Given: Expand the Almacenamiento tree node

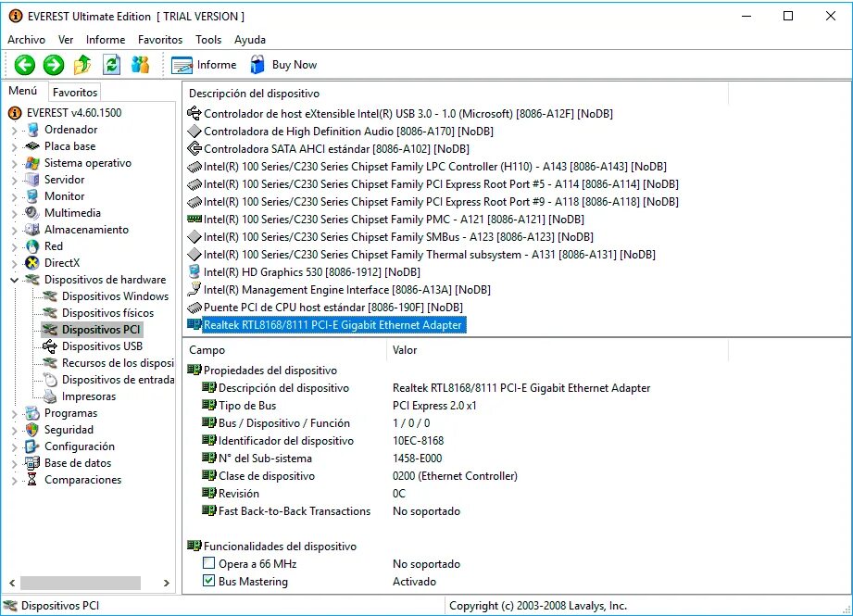Looking at the screenshot, I should click(x=15, y=230).
